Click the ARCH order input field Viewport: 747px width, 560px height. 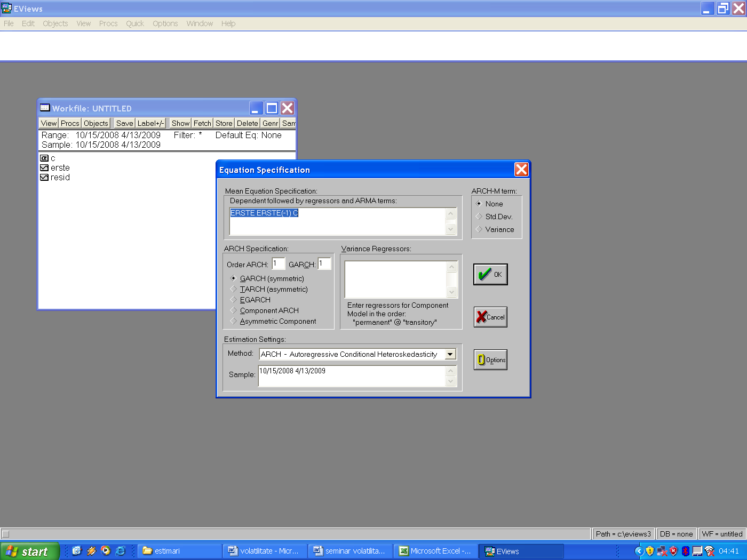coord(279,263)
